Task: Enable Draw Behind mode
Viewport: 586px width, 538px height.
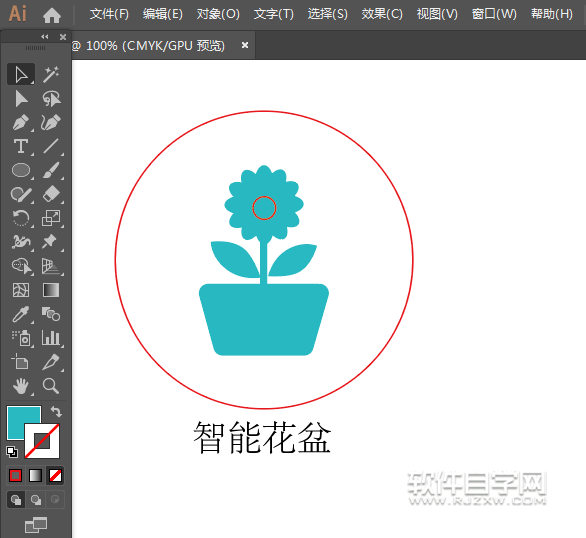Action: 36,500
